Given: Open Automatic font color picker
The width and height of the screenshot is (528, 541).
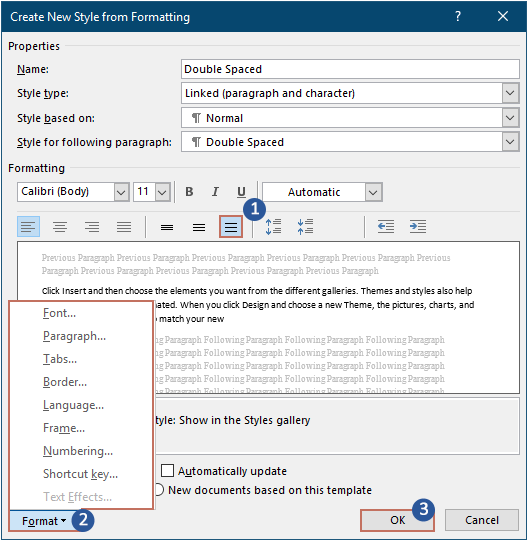Looking at the screenshot, I should (x=373, y=192).
